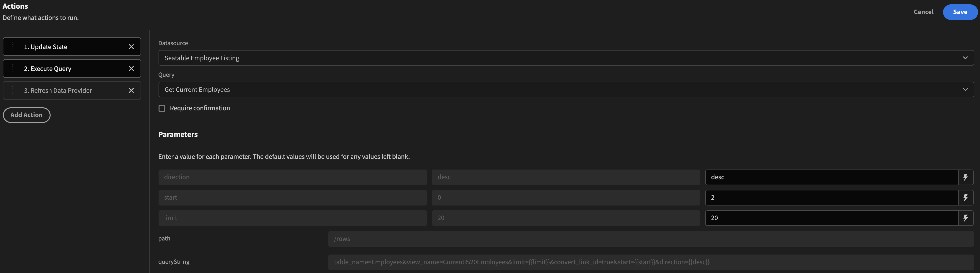Click the lightning binding icon for limit parameter
This screenshot has height=273, width=980.
(966, 218)
